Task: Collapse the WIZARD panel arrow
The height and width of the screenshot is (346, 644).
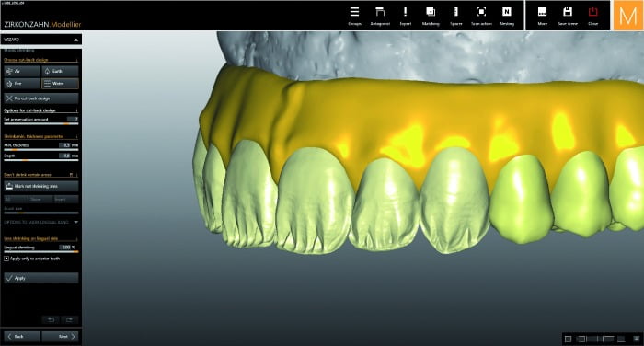Action: click(76, 40)
